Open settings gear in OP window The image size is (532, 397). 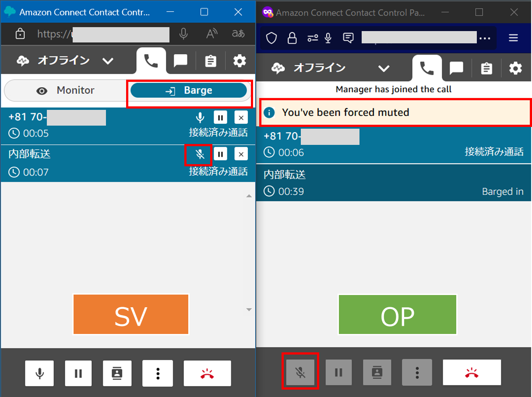[x=515, y=68]
